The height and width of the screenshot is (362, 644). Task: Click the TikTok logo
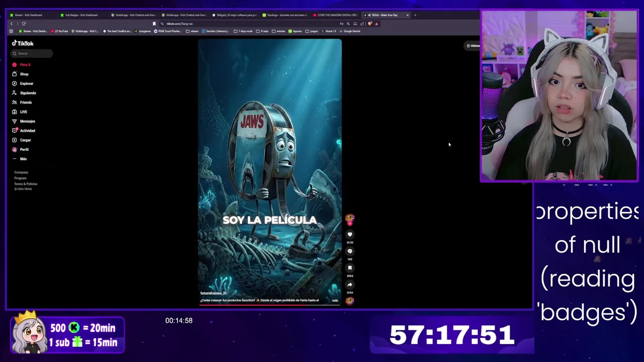(23, 43)
